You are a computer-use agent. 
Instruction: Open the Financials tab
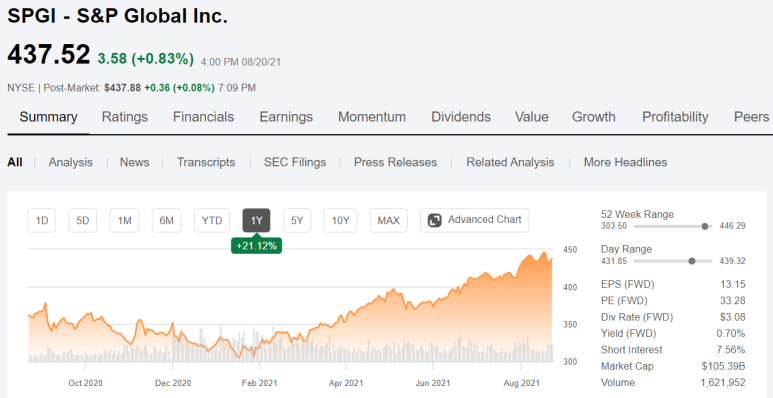tap(203, 117)
